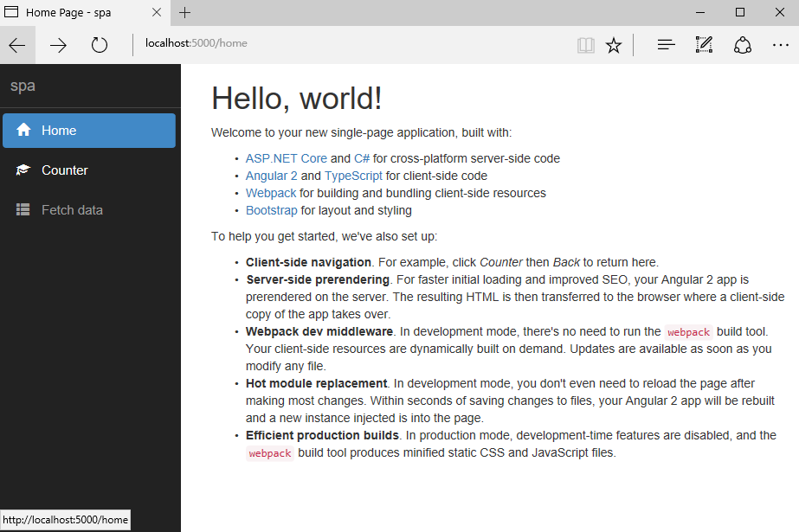Close the browser window

[780, 12]
